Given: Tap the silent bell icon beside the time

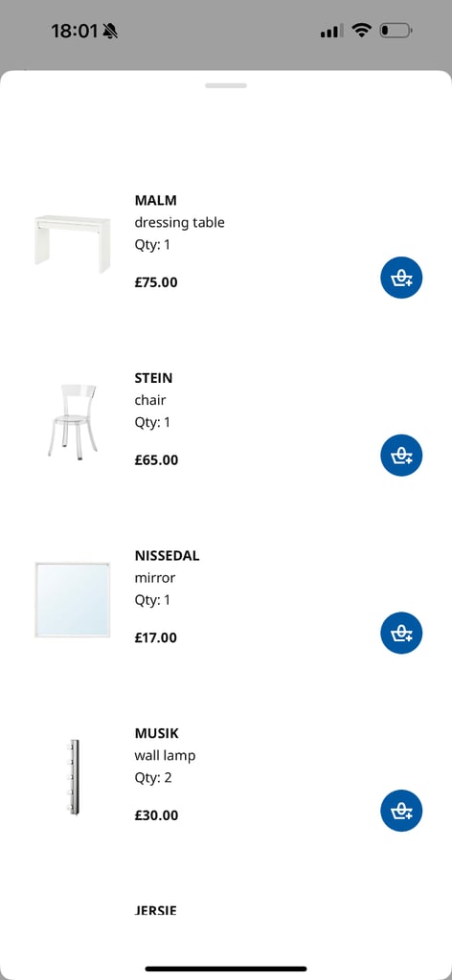Looking at the screenshot, I should 111,30.
